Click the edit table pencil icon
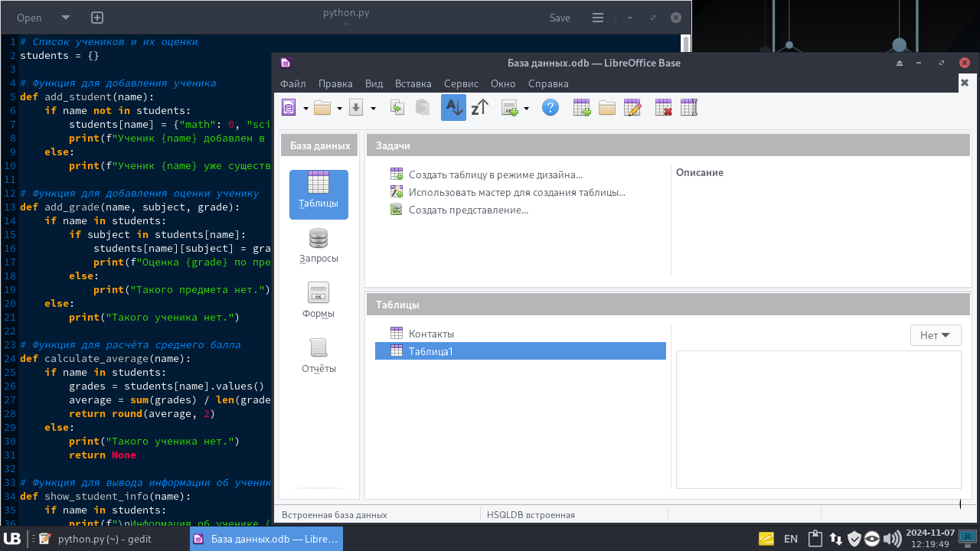 pos(632,108)
